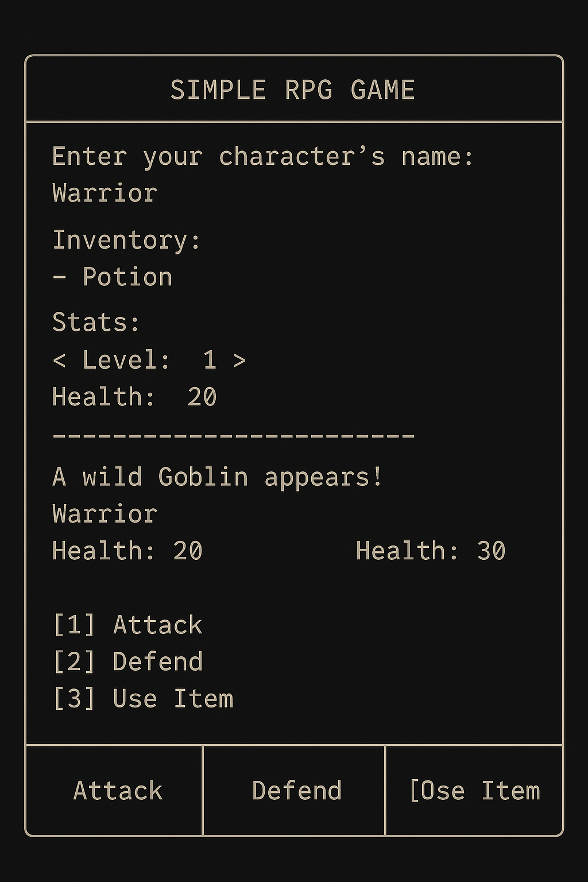The height and width of the screenshot is (882, 588).
Task: Click the Stats section label
Action: click(x=95, y=322)
